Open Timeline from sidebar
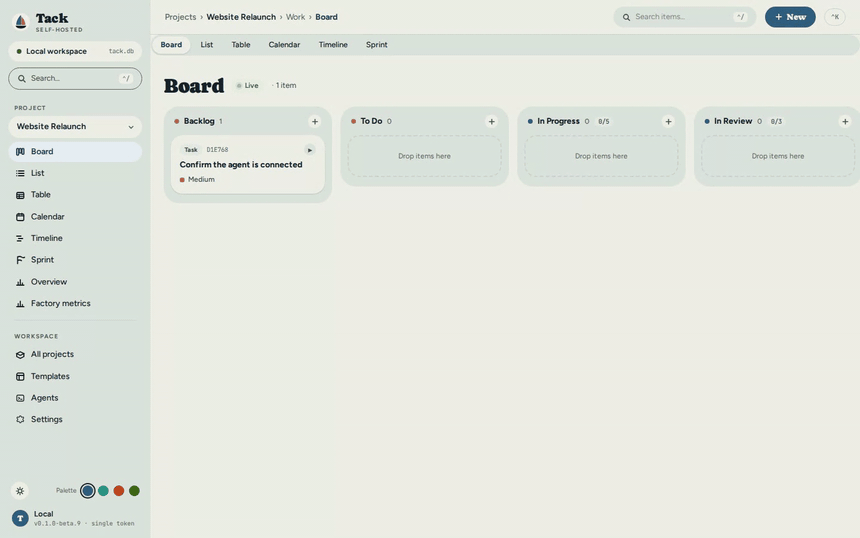 (x=75, y=238)
